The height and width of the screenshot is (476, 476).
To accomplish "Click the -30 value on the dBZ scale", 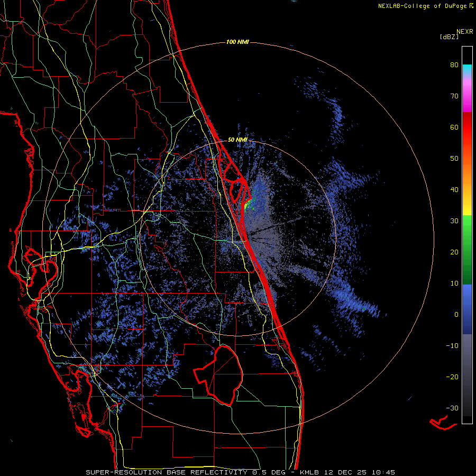I will (452, 408).
